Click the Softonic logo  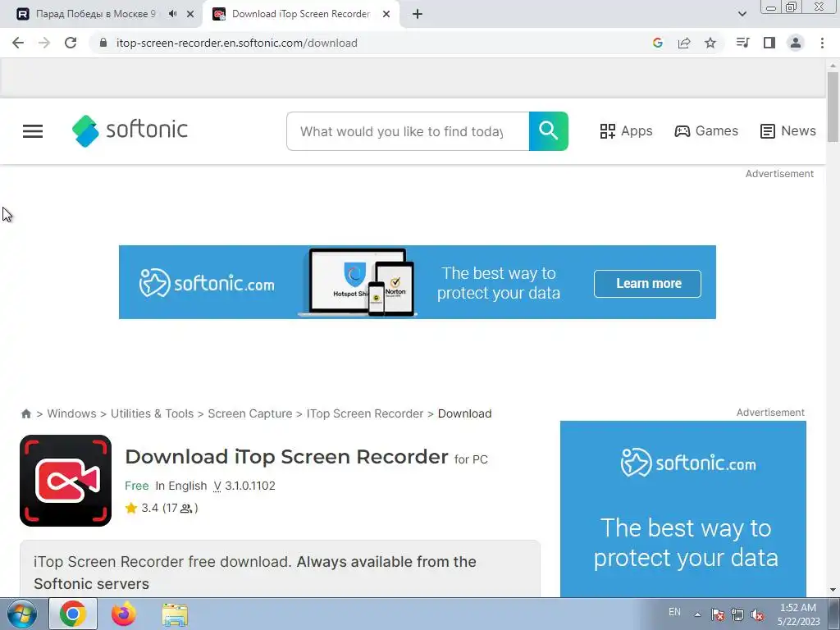click(x=130, y=130)
